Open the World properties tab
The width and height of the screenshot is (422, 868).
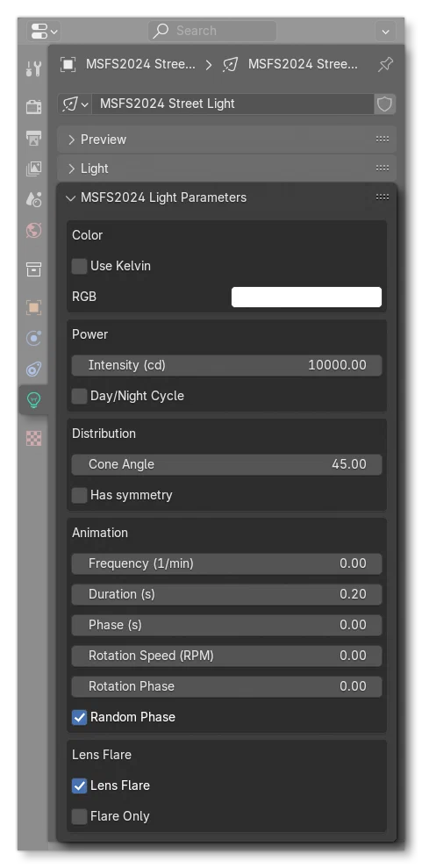pyautogui.click(x=33, y=230)
